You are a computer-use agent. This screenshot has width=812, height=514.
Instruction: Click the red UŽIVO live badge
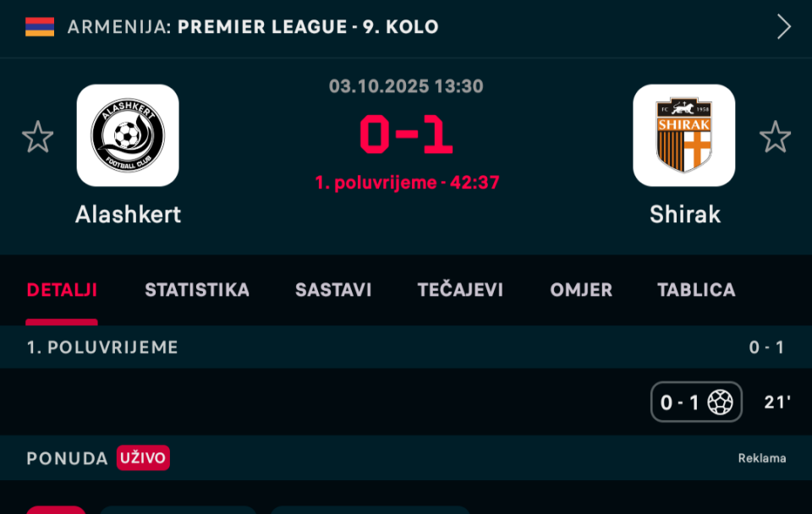click(x=143, y=458)
